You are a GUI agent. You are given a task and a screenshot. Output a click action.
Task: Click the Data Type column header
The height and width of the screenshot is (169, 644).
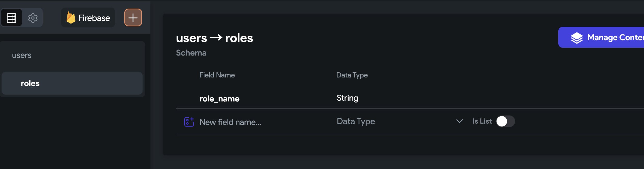pos(352,75)
